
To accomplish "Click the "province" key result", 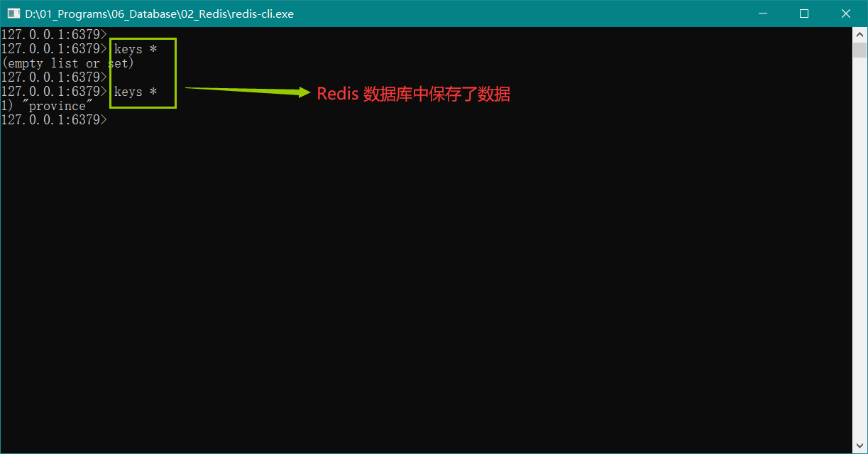I will 60,106.
